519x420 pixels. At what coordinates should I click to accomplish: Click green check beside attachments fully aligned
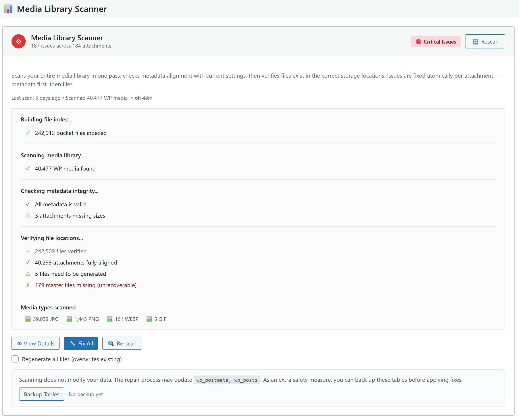click(x=28, y=263)
